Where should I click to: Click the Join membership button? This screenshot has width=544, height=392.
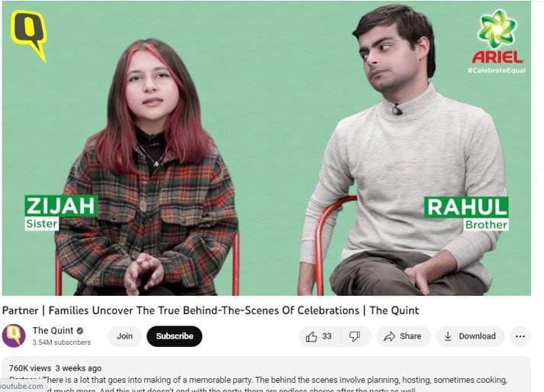[x=124, y=336]
